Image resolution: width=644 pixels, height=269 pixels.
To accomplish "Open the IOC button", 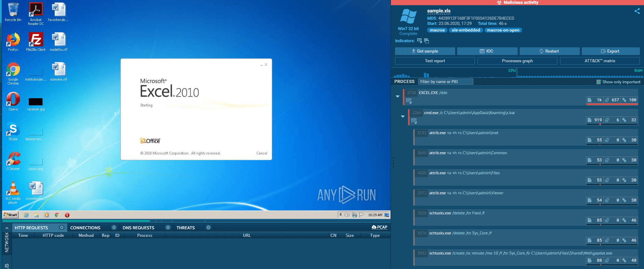I will tap(487, 51).
